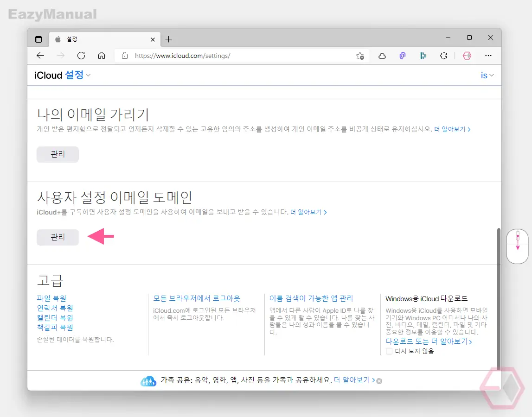Reload the iCloud settings page
532x417 pixels.
click(81, 56)
